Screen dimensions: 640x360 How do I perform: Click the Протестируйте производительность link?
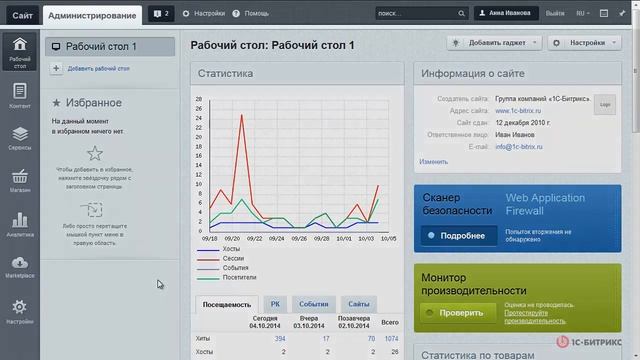coord(535,317)
